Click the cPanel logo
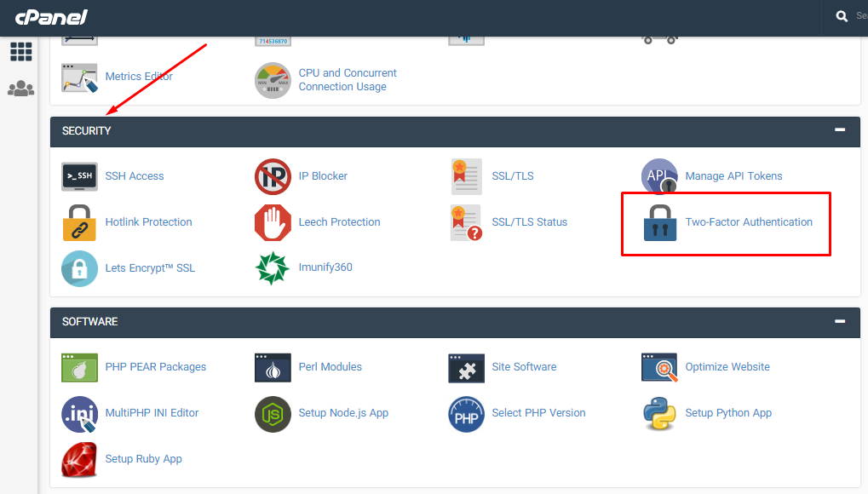This screenshot has height=494, width=868. click(51, 18)
